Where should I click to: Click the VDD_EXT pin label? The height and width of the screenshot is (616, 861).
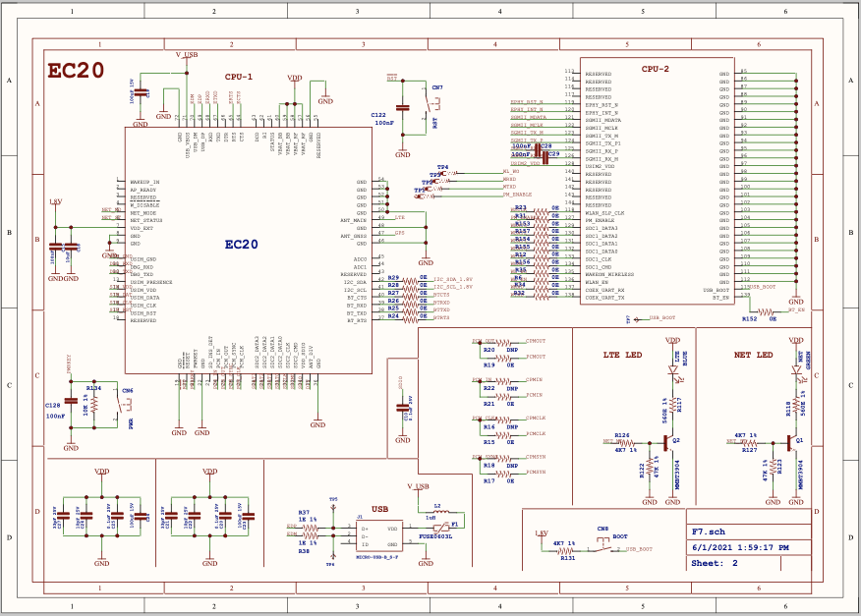(142, 228)
